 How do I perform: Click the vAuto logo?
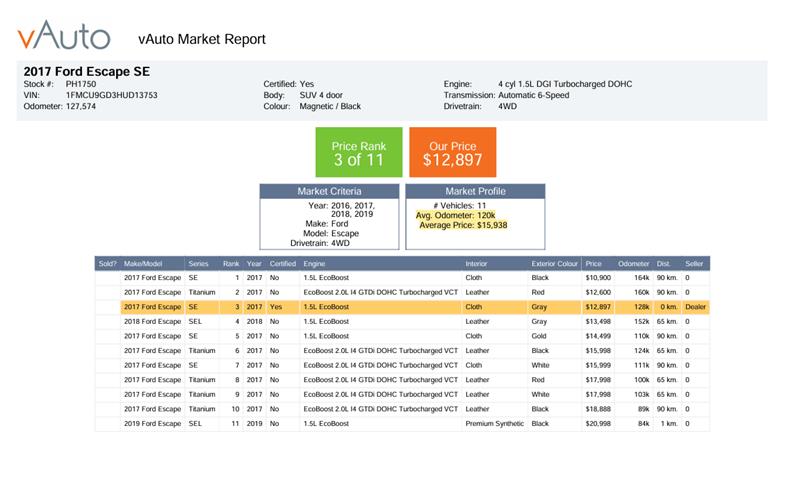click(x=64, y=35)
